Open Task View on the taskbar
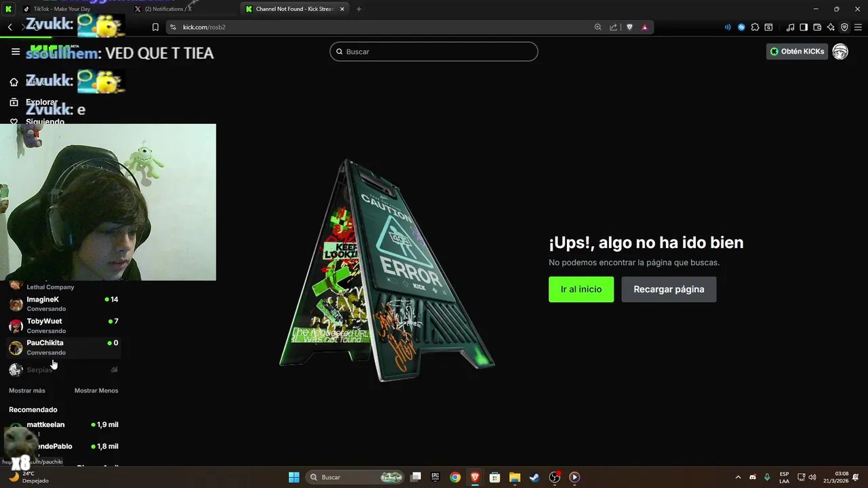This screenshot has height=488, width=868. 416,477
